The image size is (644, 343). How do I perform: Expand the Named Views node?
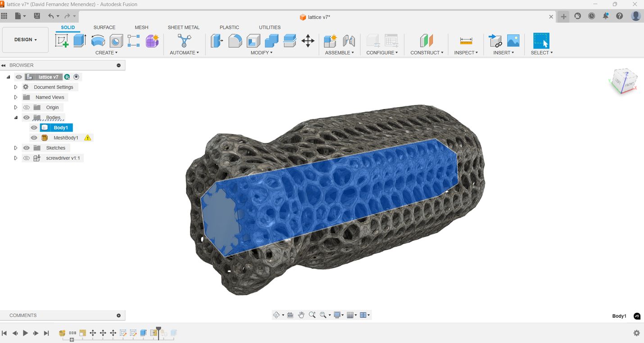tap(16, 97)
